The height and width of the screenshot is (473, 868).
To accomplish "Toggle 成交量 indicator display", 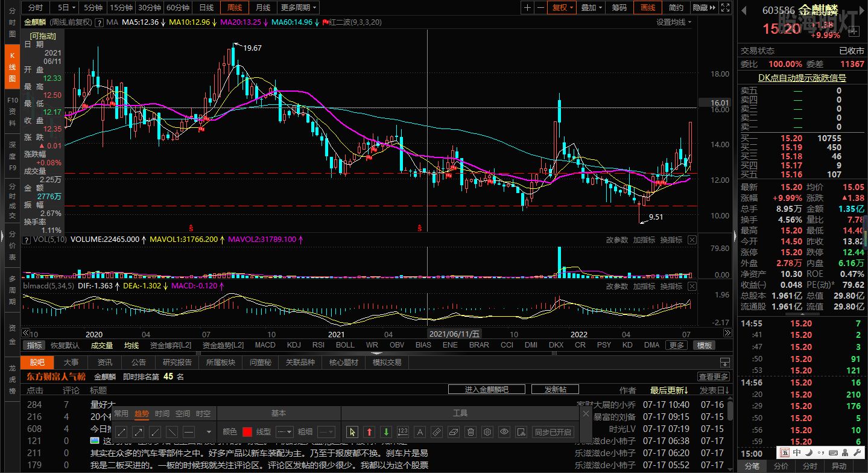I will tap(102, 345).
